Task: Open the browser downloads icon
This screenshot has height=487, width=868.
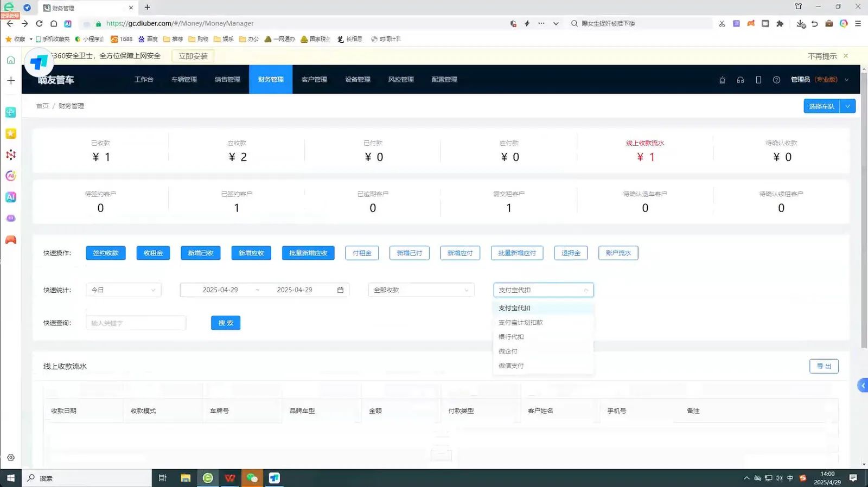Action: pyautogui.click(x=801, y=23)
